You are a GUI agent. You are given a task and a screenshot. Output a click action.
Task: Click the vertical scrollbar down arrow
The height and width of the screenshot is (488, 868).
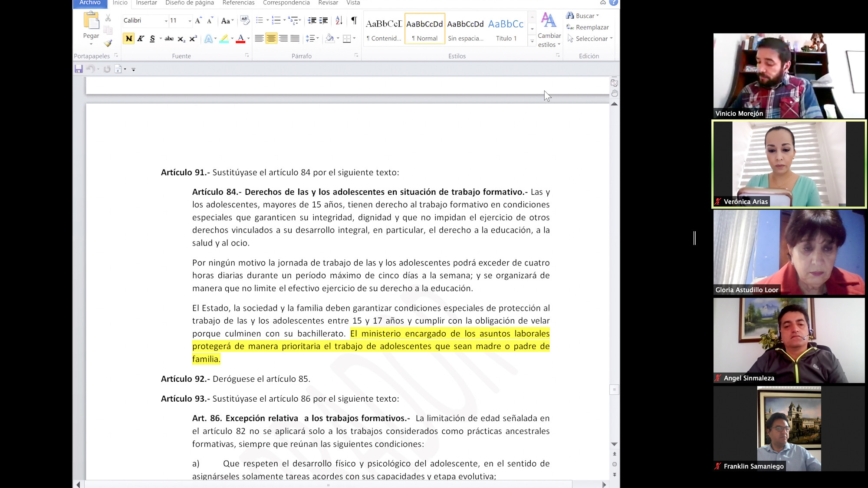[x=614, y=444]
